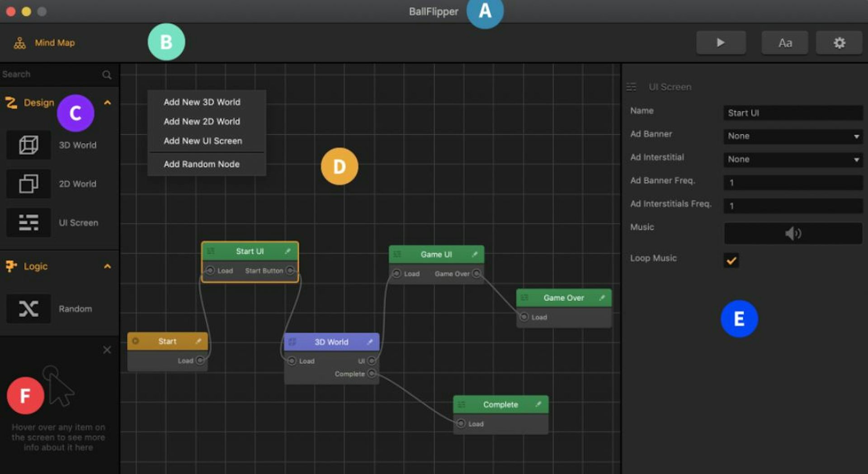Collapse the Design section chevron
868x474 pixels.
pyautogui.click(x=108, y=103)
